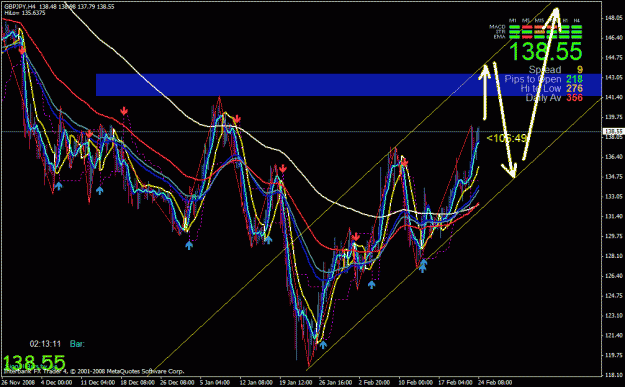Select the blue resistance zone rectangle
The image size is (625, 387).
pos(348,85)
